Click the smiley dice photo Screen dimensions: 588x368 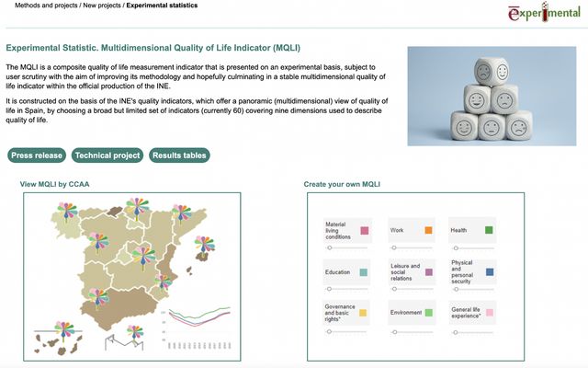492,96
